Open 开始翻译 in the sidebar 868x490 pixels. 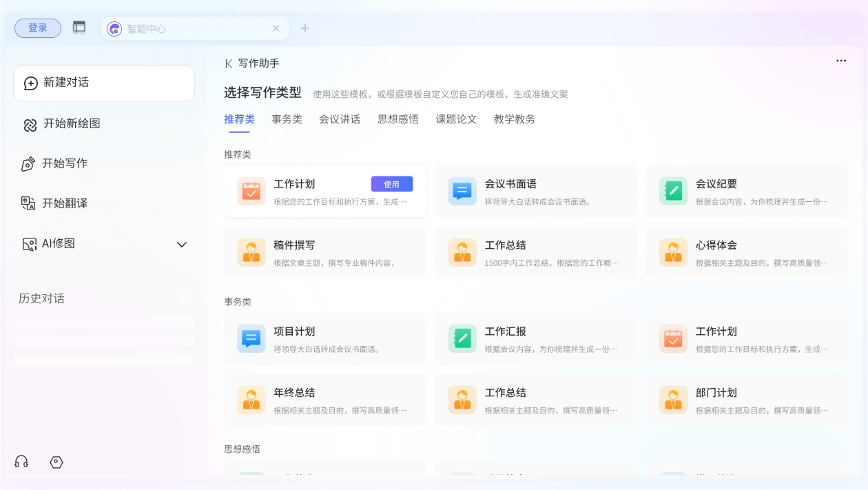65,203
